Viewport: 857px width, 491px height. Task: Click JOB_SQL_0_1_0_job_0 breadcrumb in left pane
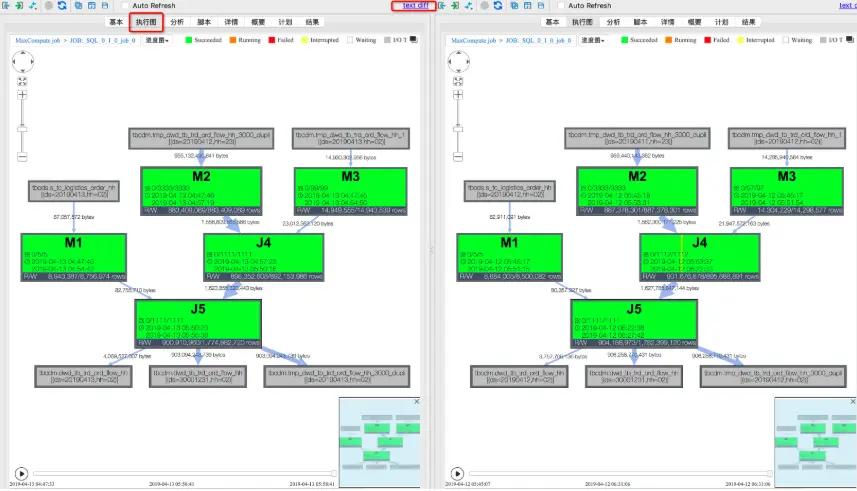[102, 40]
